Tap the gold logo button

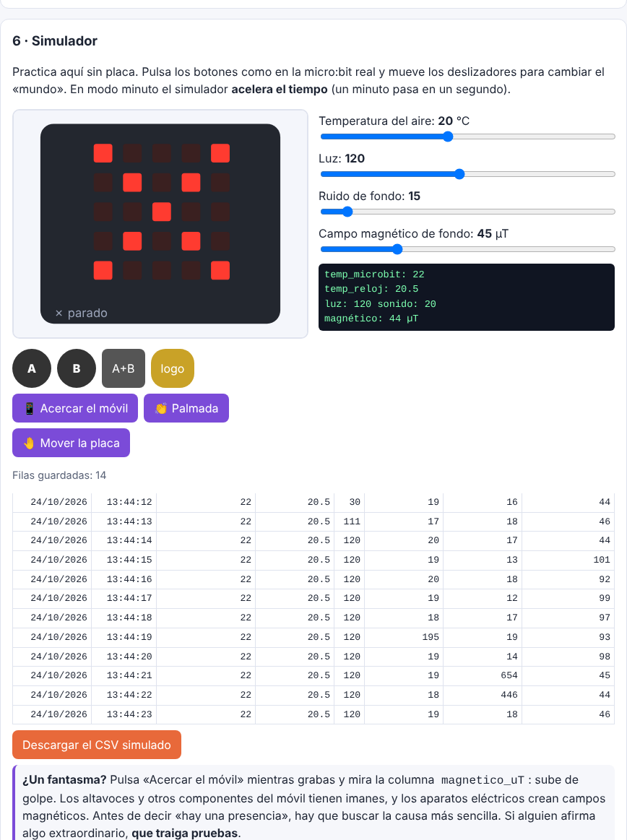click(x=173, y=368)
